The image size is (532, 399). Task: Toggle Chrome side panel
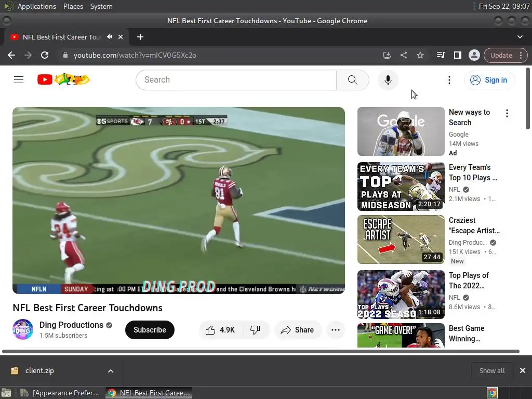457,55
